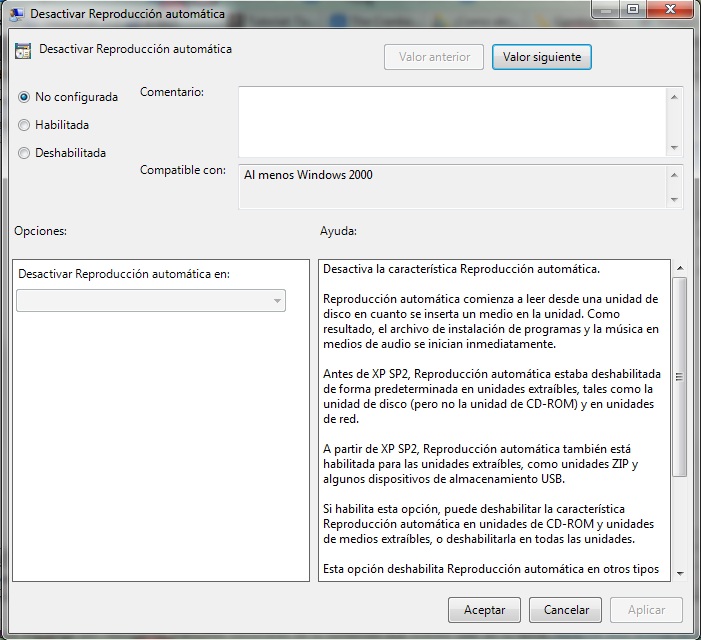Click the policy setting icon beside heading
The image size is (701, 640).
[x=23, y=51]
